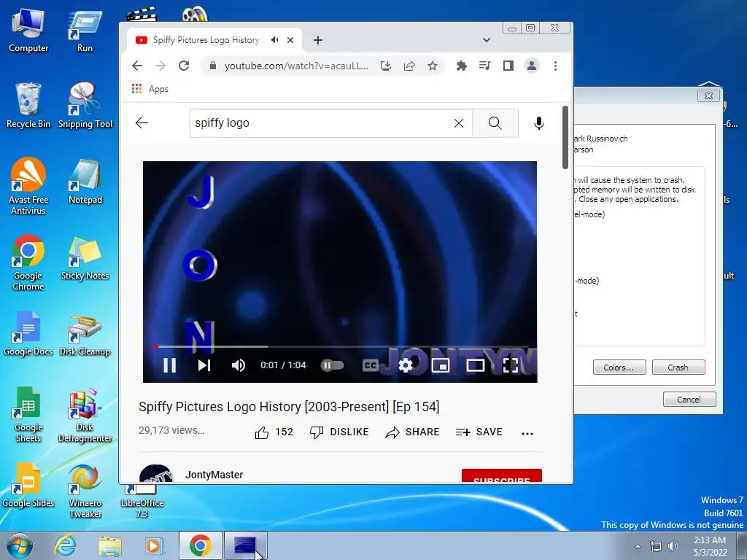This screenshot has width=747, height=560.
Task: Clear the YouTube search text
Action: coord(459,123)
